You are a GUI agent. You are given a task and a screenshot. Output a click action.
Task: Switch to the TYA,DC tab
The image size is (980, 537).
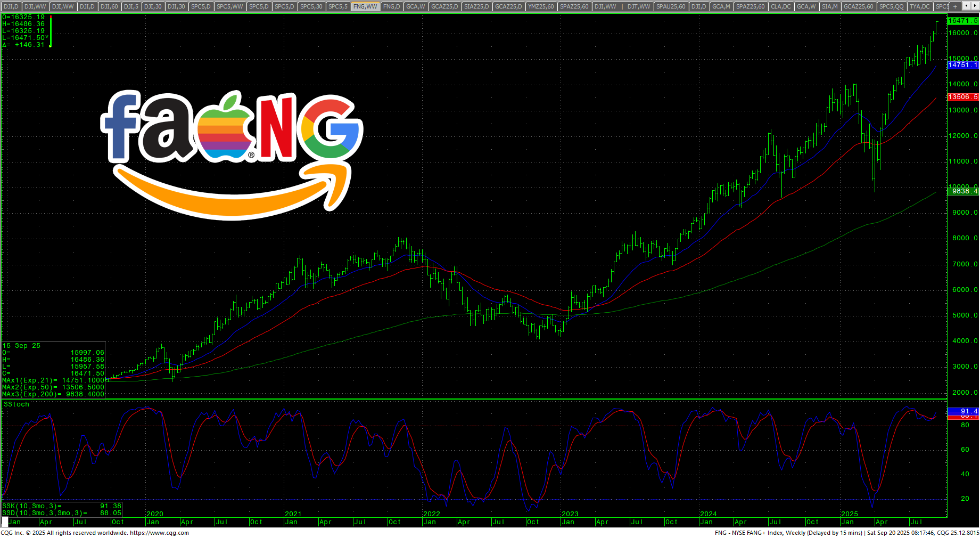pyautogui.click(x=919, y=6)
